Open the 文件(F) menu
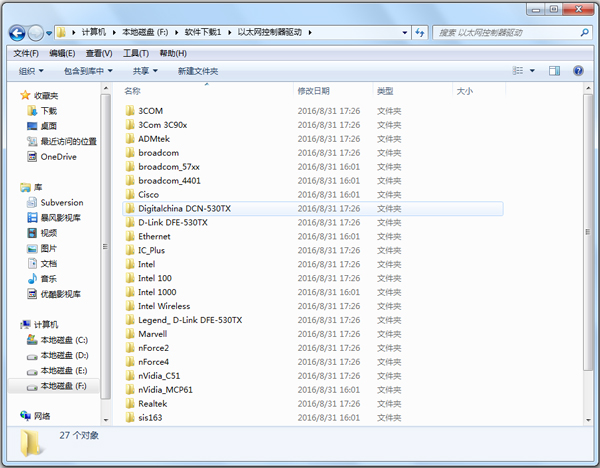This screenshot has height=468, width=600. [x=26, y=53]
